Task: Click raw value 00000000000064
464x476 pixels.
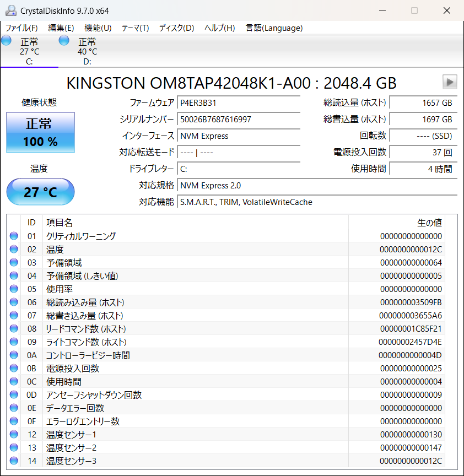Action: click(411, 263)
